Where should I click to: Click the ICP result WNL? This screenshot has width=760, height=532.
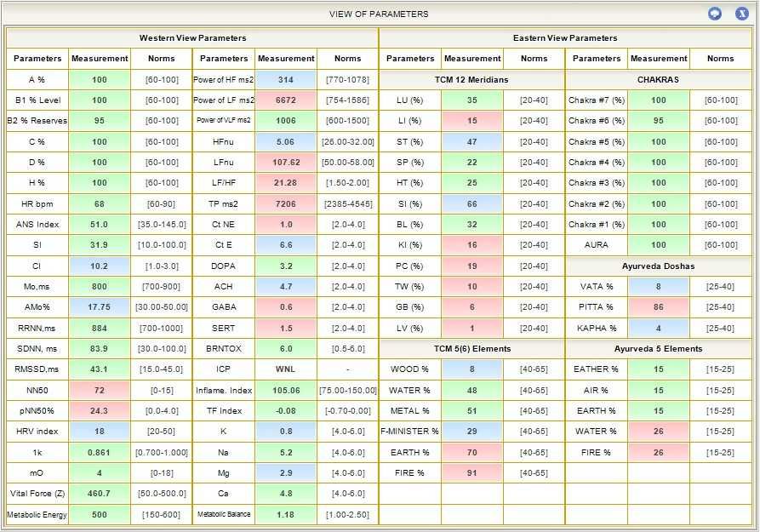click(x=286, y=369)
